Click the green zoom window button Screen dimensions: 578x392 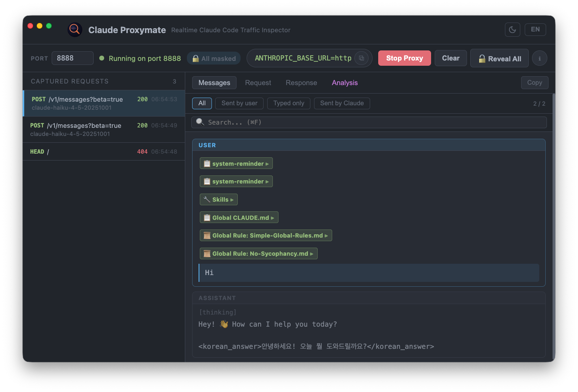pos(49,26)
